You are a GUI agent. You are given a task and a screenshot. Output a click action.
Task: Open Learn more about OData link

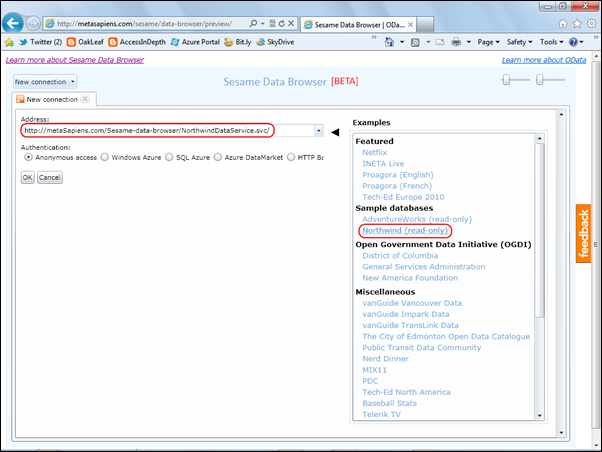tap(544, 60)
